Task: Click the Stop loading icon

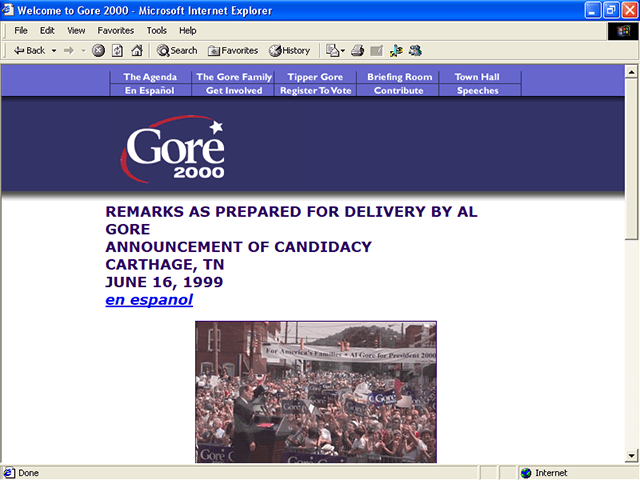Action: pos(98,51)
